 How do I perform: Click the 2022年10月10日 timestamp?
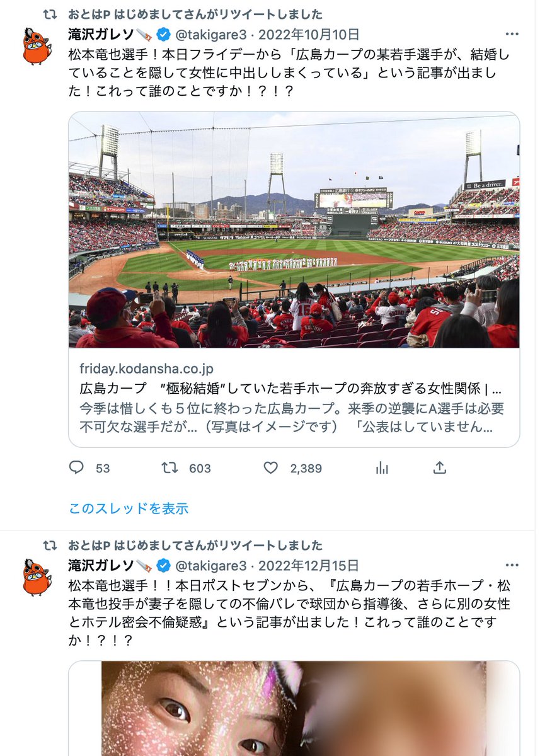[x=309, y=34]
